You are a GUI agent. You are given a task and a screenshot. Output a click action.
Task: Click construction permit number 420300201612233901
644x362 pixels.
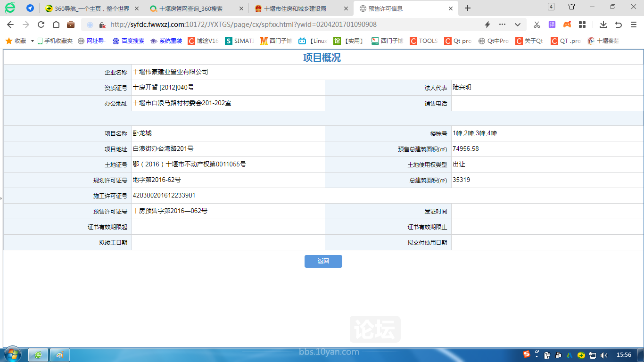(164, 196)
